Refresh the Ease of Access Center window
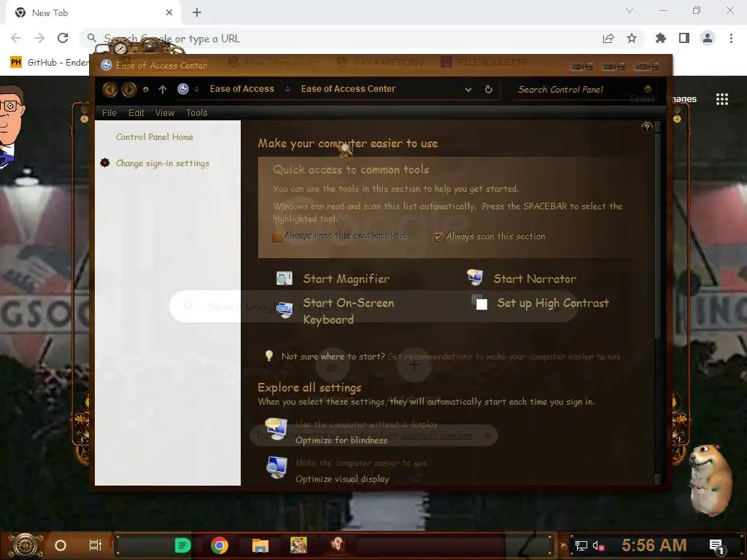Image resolution: width=747 pixels, height=560 pixels. [488, 89]
